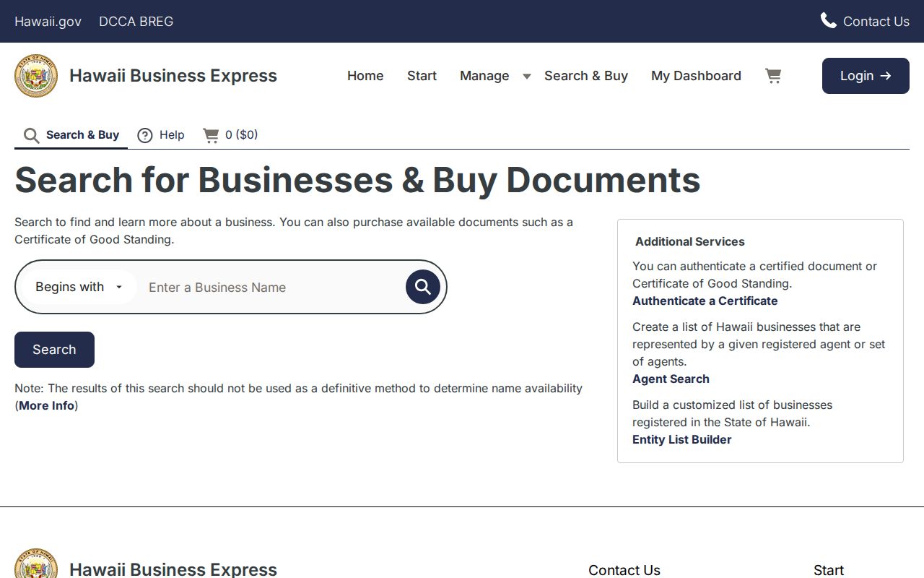Screen dimensions: 924x578
Task: Click the dark blue Search button
Action: pos(54,350)
